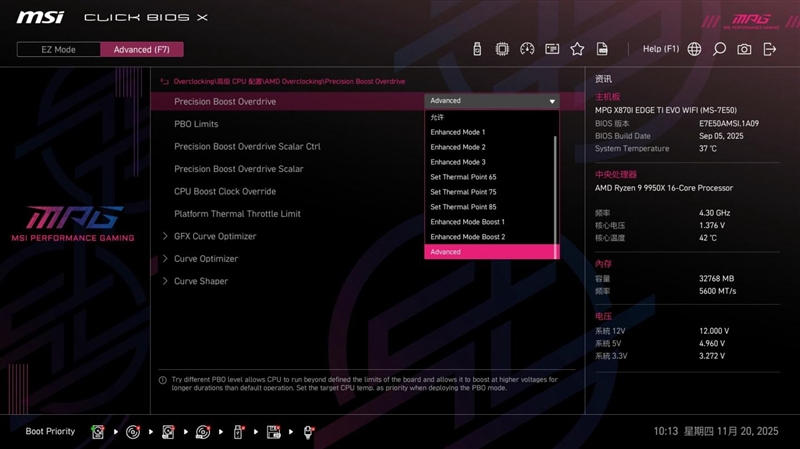Select the USB stick boot device icon
Image resolution: width=800 pixels, height=449 pixels.
tap(238, 432)
